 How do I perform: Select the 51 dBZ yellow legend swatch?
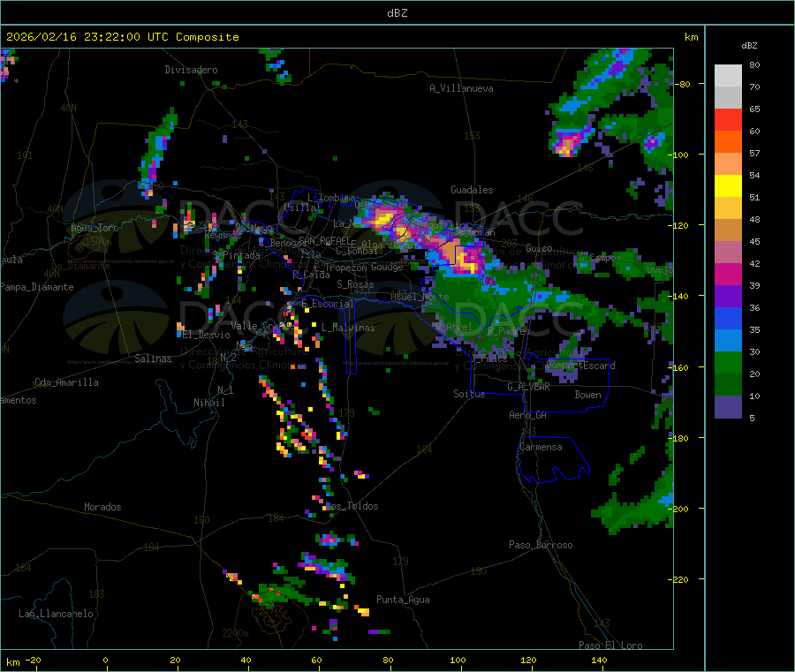(728, 186)
